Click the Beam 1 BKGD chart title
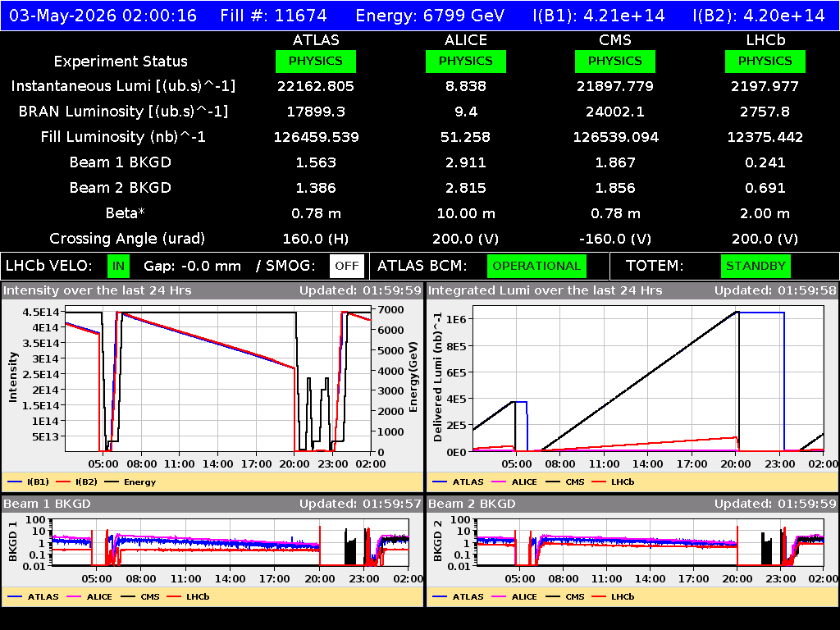Screen dimensions: 840x630 [x=47, y=504]
